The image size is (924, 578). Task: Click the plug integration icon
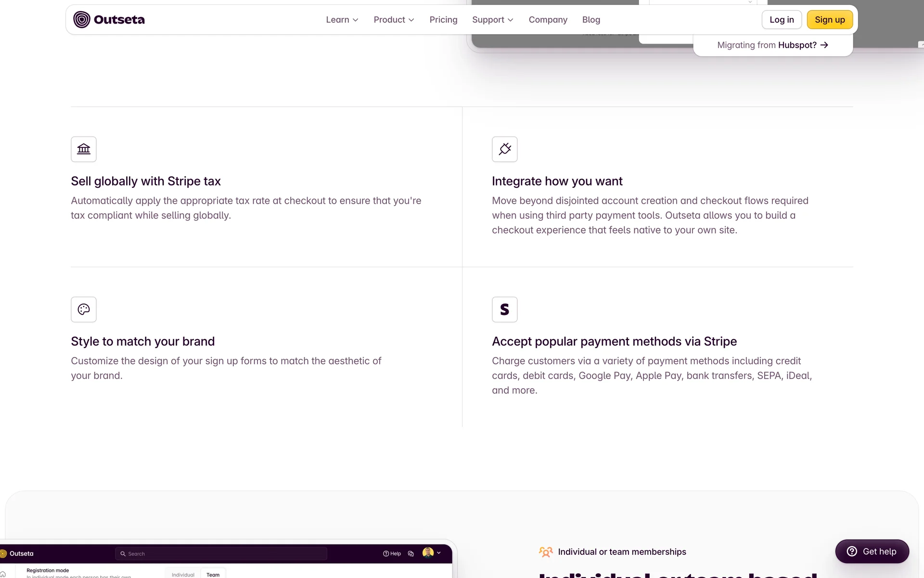[504, 149]
